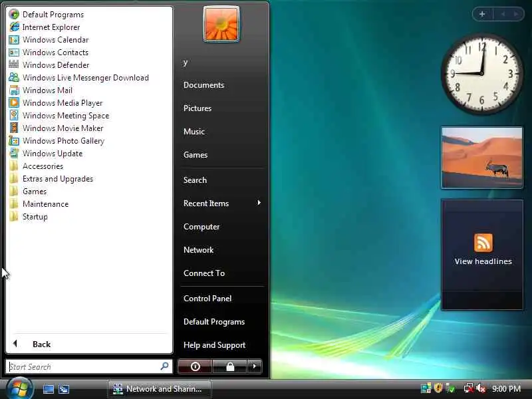This screenshot has width=532, height=399.
Task: Click the orange RSS feed icon
Action: pyautogui.click(x=483, y=243)
